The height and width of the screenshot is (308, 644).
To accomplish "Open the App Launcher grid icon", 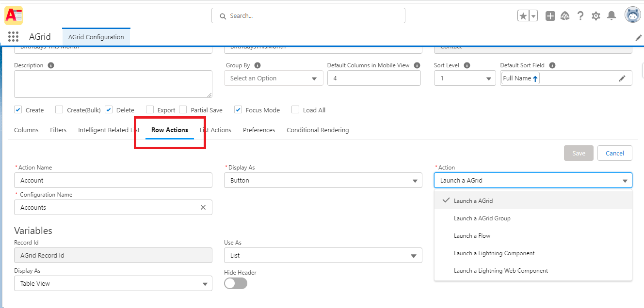I will 14,37.
